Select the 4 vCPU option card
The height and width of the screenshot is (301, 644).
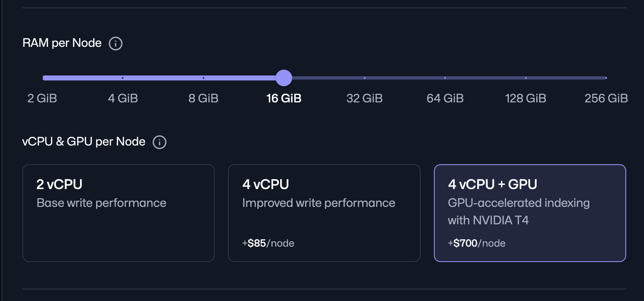pyautogui.click(x=324, y=213)
